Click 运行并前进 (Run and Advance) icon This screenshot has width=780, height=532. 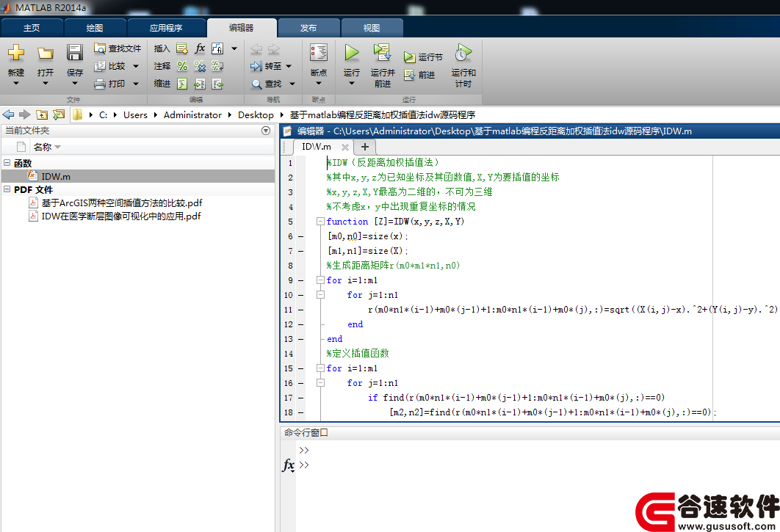(x=382, y=52)
